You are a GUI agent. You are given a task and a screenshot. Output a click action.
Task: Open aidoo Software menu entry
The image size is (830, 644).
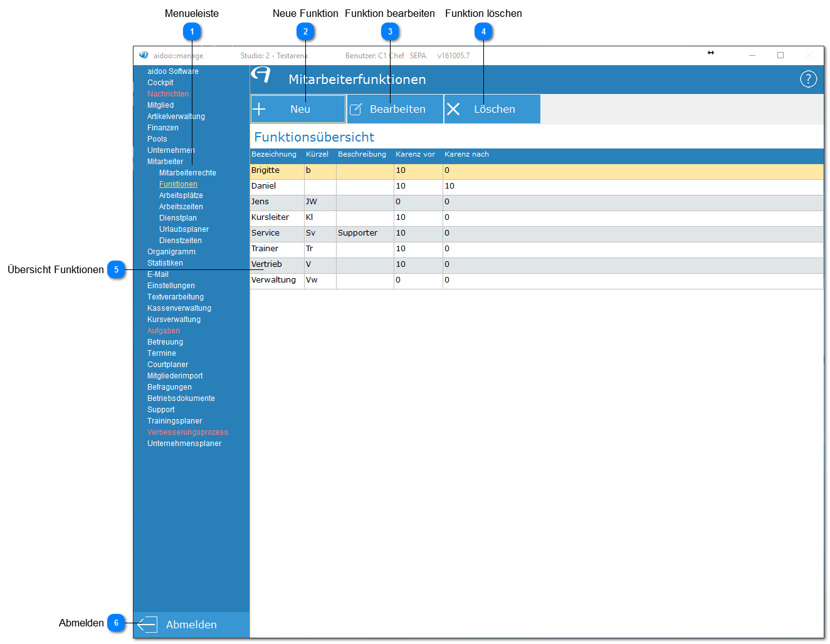pyautogui.click(x=173, y=71)
